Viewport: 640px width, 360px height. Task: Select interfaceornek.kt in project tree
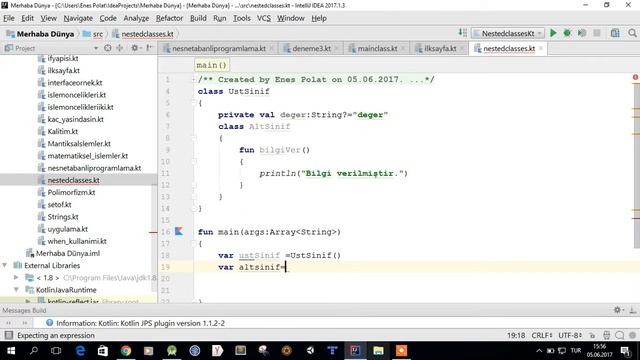click(x=75, y=82)
